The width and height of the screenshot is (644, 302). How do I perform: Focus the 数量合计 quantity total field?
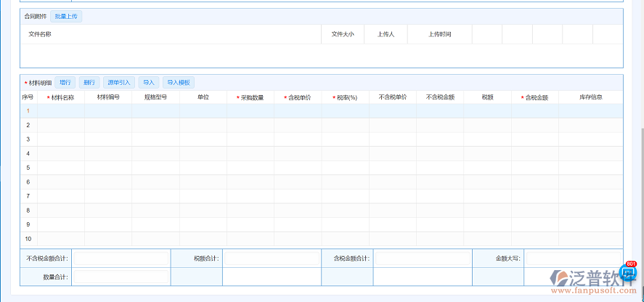point(121,277)
